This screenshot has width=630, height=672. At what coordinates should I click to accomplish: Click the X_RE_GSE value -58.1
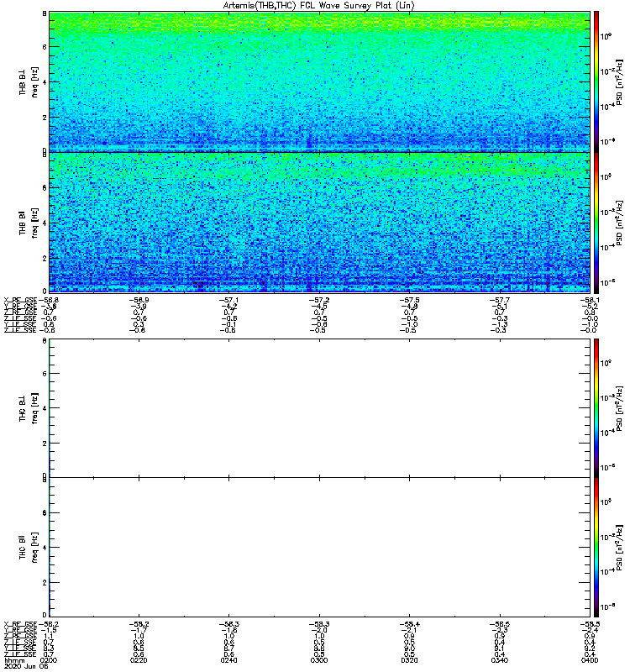pyautogui.click(x=590, y=300)
